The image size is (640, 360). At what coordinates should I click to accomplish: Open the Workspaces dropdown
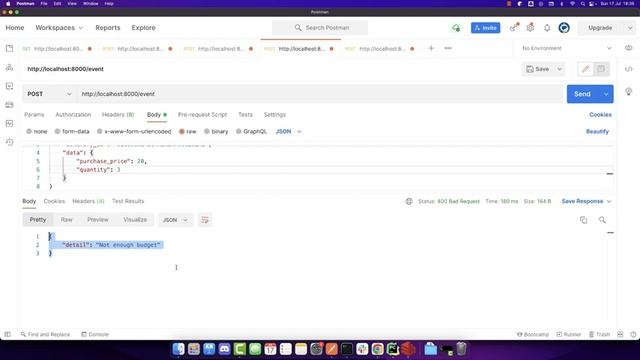[59, 28]
